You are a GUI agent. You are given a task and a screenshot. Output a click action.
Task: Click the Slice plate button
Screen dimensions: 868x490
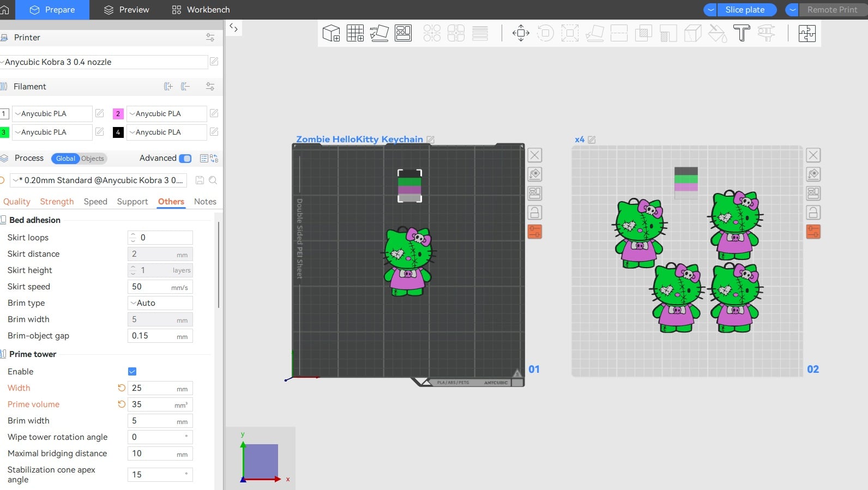(746, 10)
